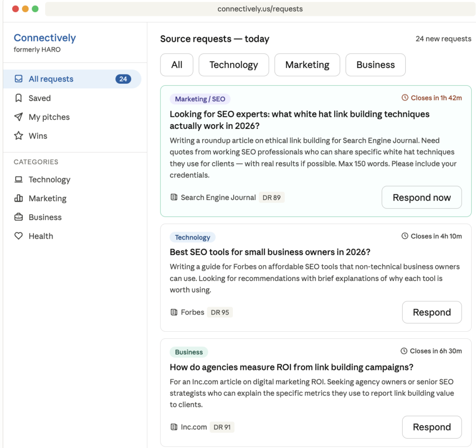Select the Business category in sidebar
Viewport: 476px width, 448px height.
(x=72, y=217)
